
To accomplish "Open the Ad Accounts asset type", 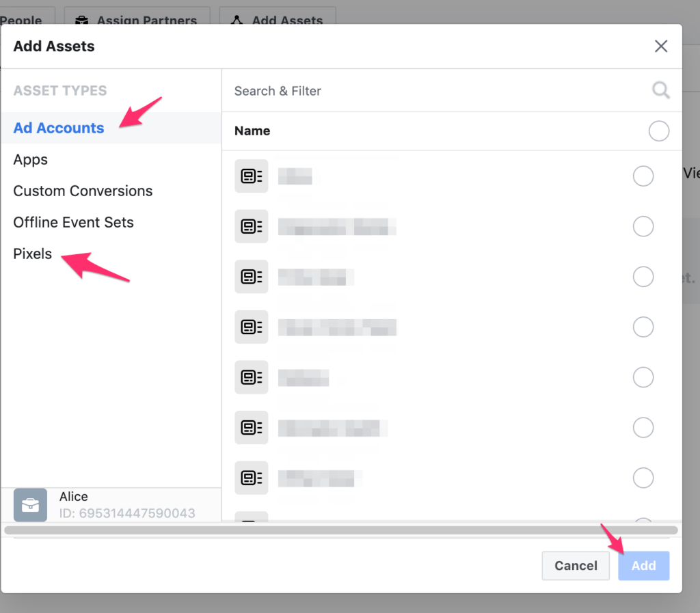I will [59, 128].
